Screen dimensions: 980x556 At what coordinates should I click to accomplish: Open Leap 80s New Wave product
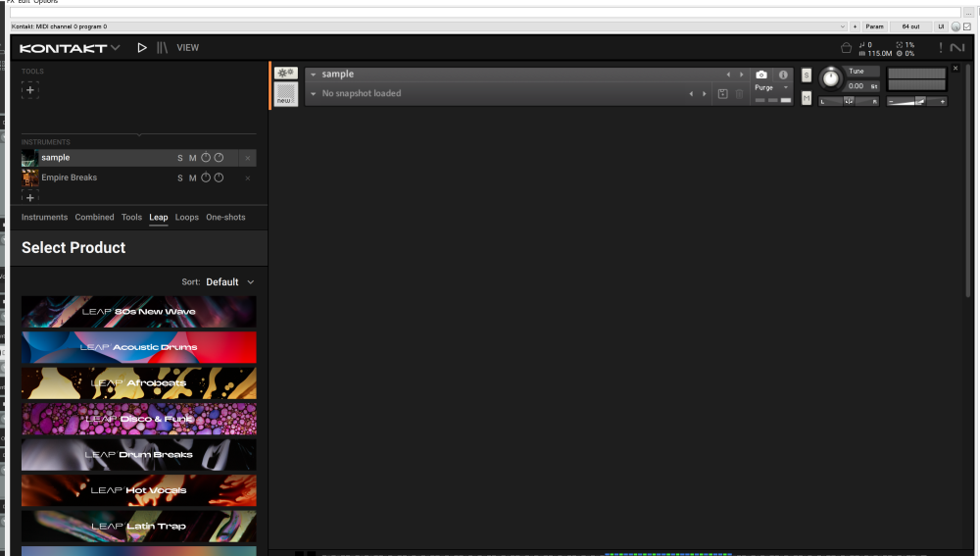point(139,312)
